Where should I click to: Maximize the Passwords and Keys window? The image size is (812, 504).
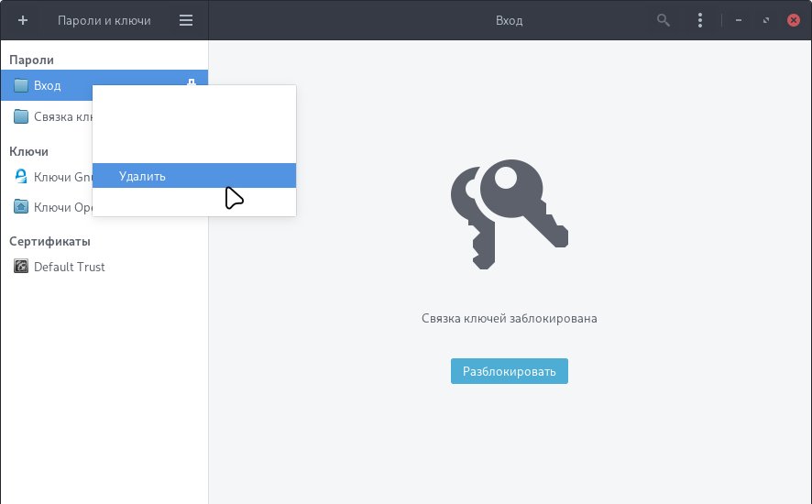[x=766, y=20]
